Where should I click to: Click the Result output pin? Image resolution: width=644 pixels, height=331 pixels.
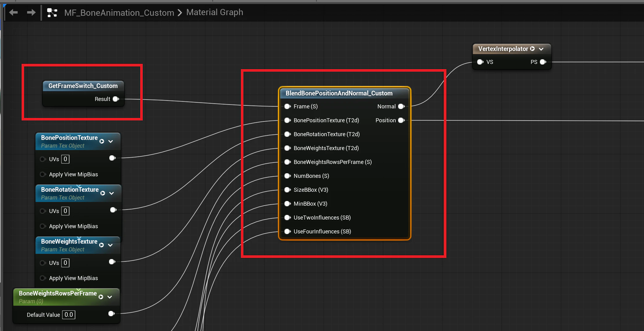[x=116, y=99]
